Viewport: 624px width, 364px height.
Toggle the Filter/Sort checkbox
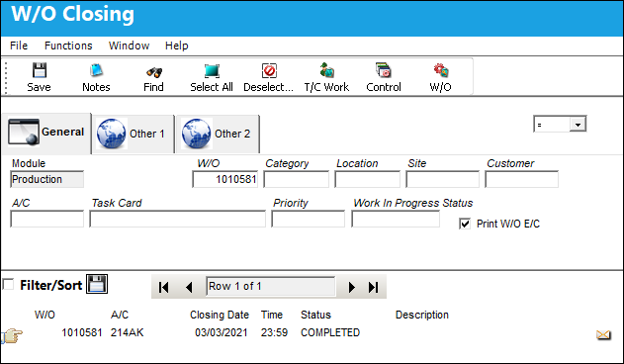(8, 284)
